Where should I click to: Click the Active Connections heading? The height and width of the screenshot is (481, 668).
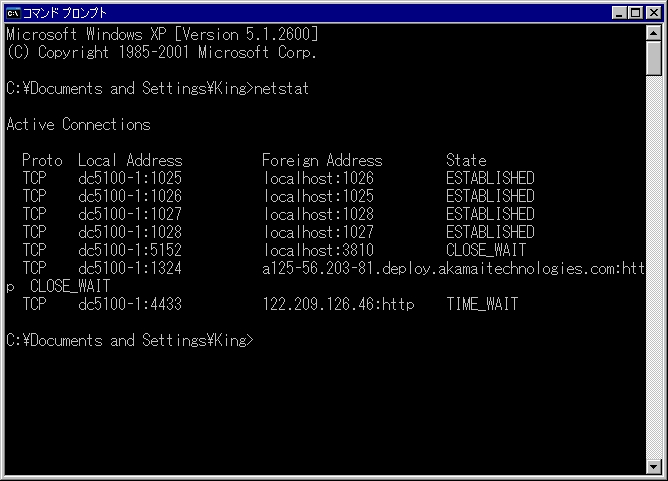click(x=78, y=125)
